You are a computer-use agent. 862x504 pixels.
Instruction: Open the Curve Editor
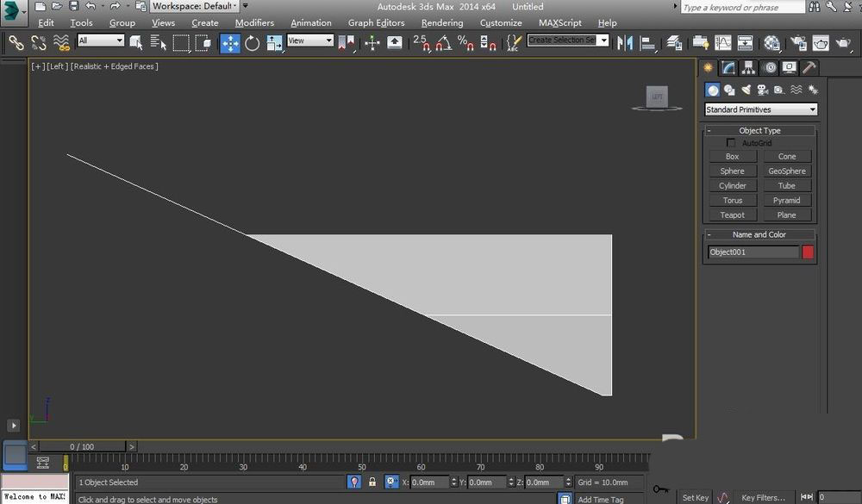coord(722,42)
